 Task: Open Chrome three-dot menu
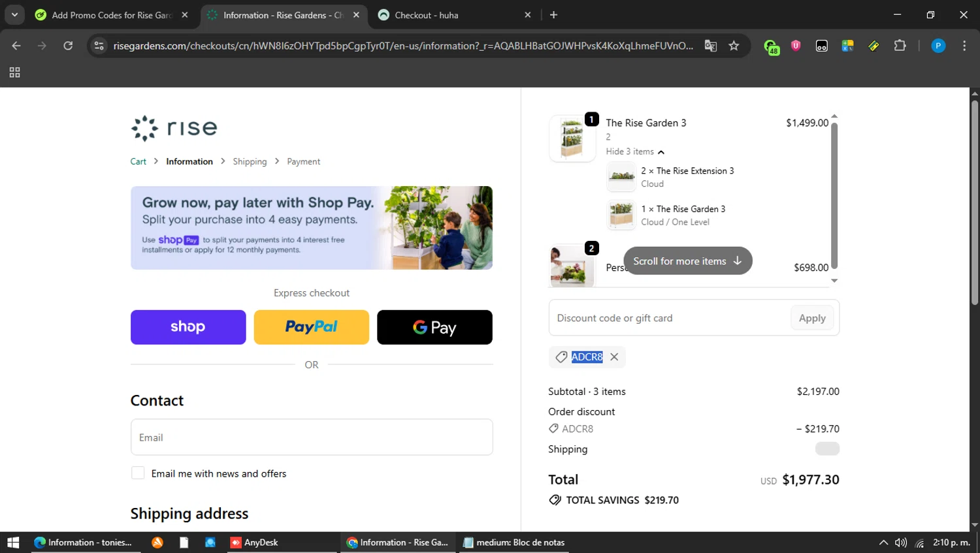(964, 46)
